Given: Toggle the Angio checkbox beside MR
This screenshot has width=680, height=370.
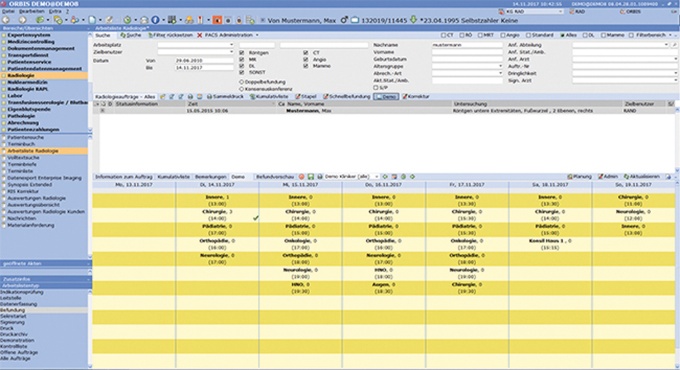Looking at the screenshot, I should coord(306,59).
